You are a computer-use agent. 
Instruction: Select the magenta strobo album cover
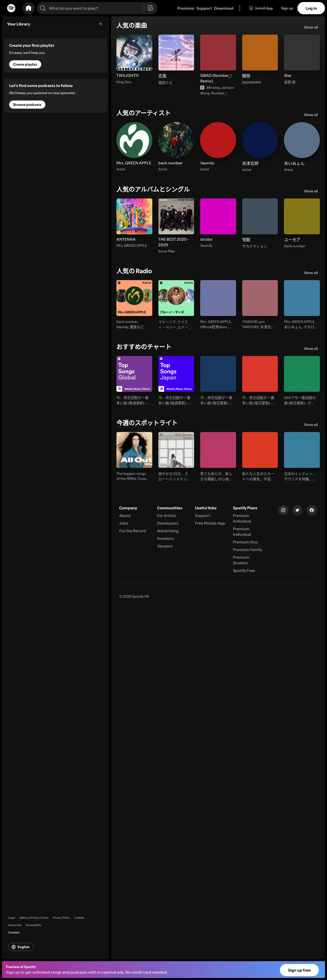(x=218, y=217)
